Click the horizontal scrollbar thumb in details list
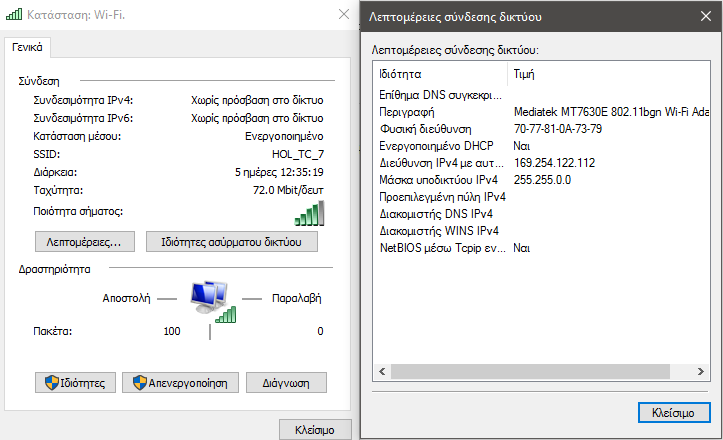 (x=530, y=371)
